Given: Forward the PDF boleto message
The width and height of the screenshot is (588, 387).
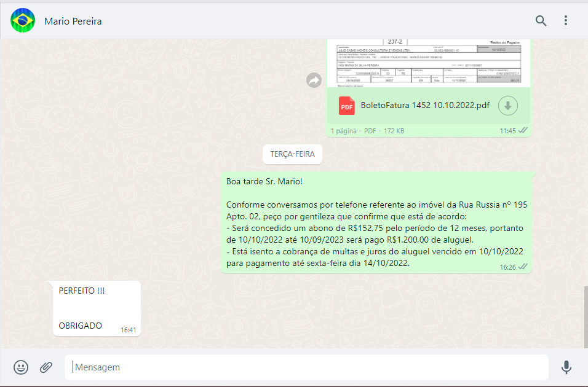Looking at the screenshot, I should pyautogui.click(x=314, y=80).
